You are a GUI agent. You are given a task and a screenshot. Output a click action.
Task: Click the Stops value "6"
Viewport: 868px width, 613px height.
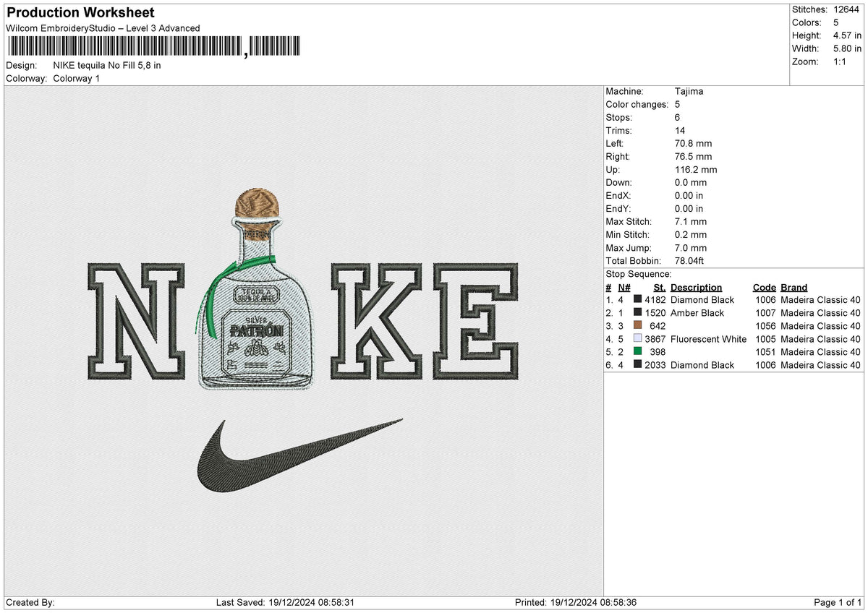(x=677, y=117)
